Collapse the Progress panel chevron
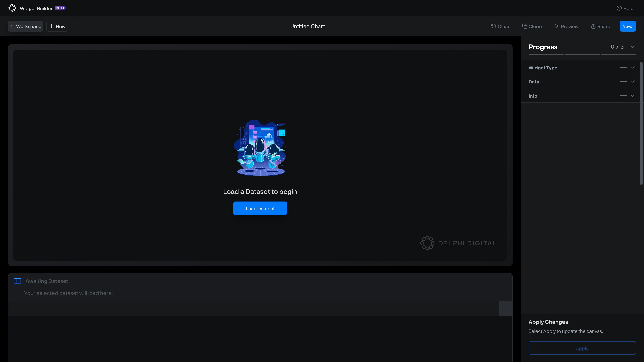Screen dimensions: 644x362 coord(632,47)
